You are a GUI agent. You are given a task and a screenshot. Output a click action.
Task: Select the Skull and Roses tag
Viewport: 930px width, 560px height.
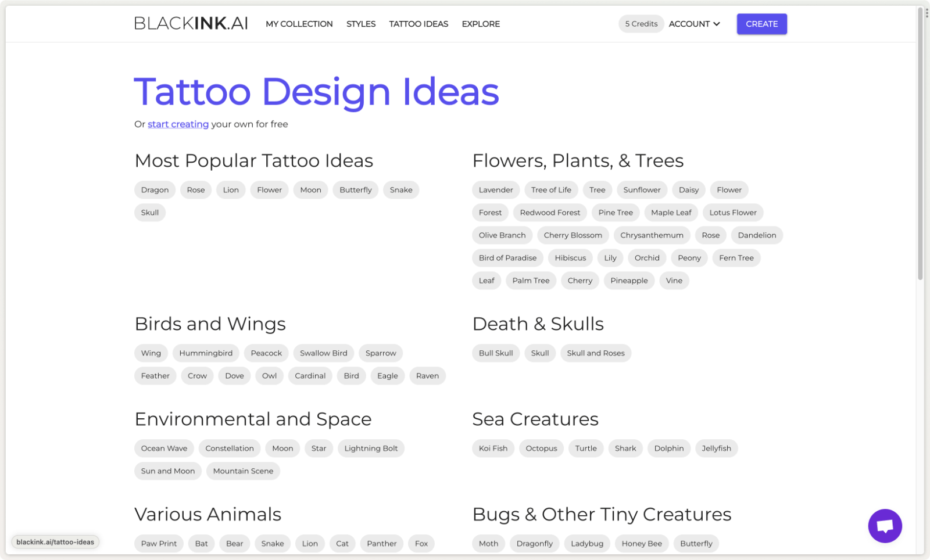pos(595,353)
